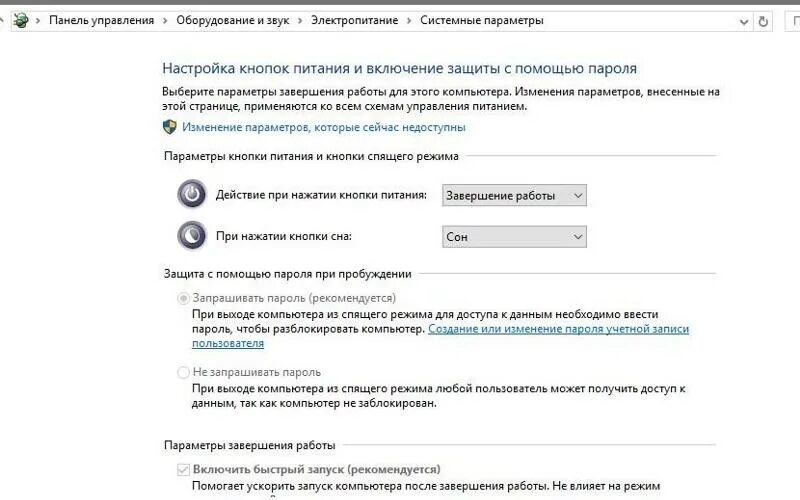Viewport: 800px width, 500px height.
Task: Open Создание или изменение пароля учетной записи link
Action: 440,336
